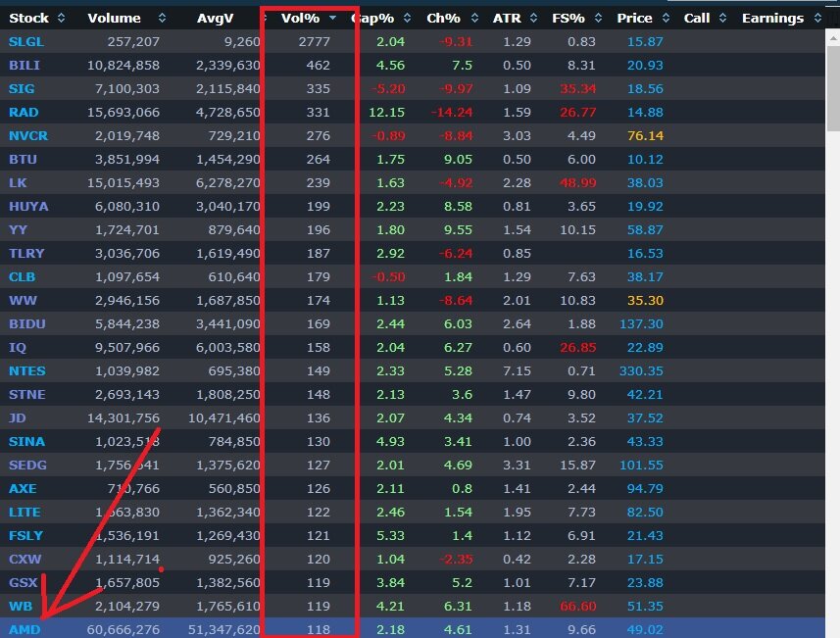
Task: Click SEDG price 101.55
Action: [641, 465]
